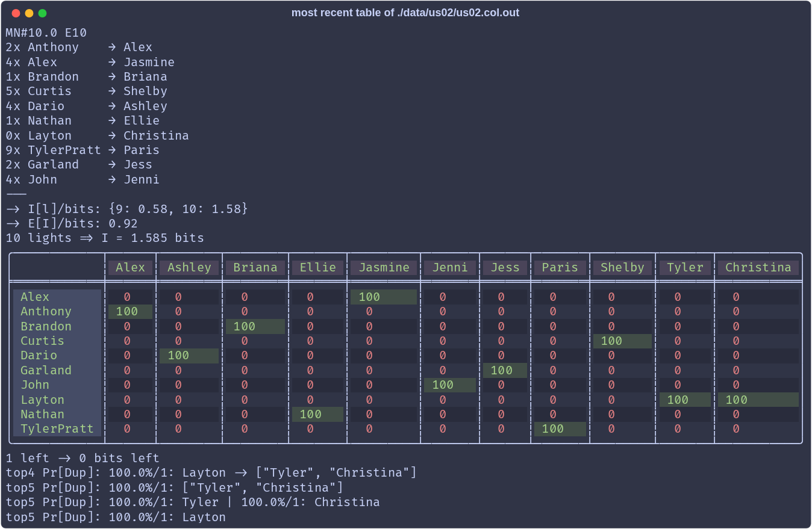Click the Christina column header
The image size is (812, 529).
[758, 268]
